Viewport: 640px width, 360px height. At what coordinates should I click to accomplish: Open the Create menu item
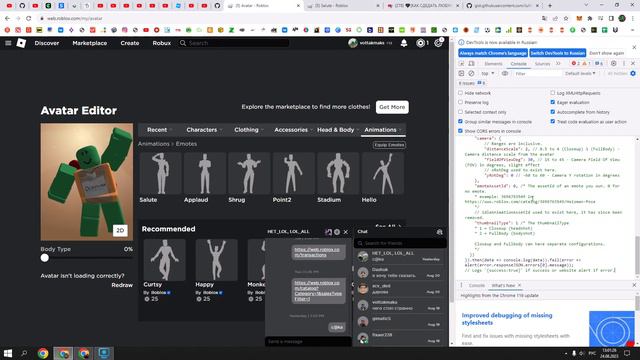pos(130,43)
